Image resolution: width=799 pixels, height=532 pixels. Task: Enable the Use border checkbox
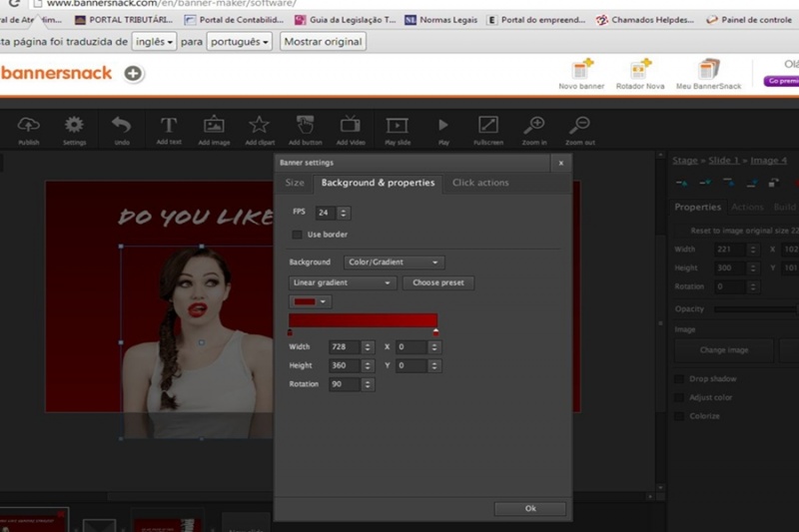[x=297, y=235]
